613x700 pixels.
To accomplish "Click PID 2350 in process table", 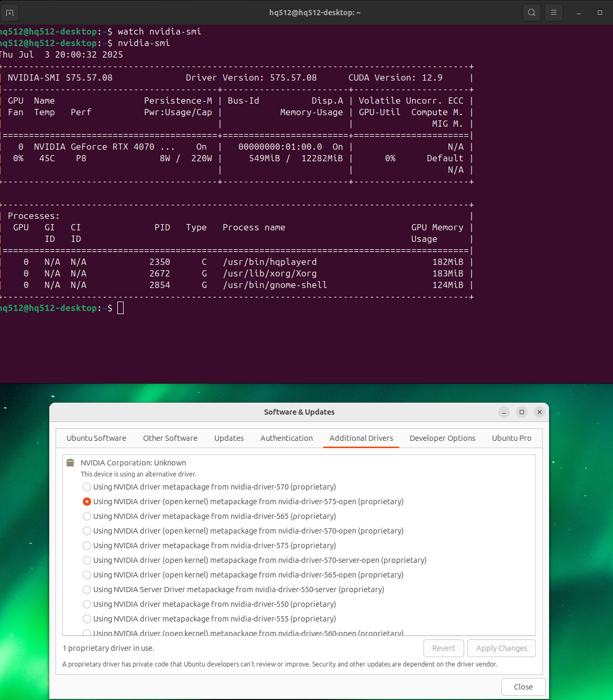I will 160,262.
